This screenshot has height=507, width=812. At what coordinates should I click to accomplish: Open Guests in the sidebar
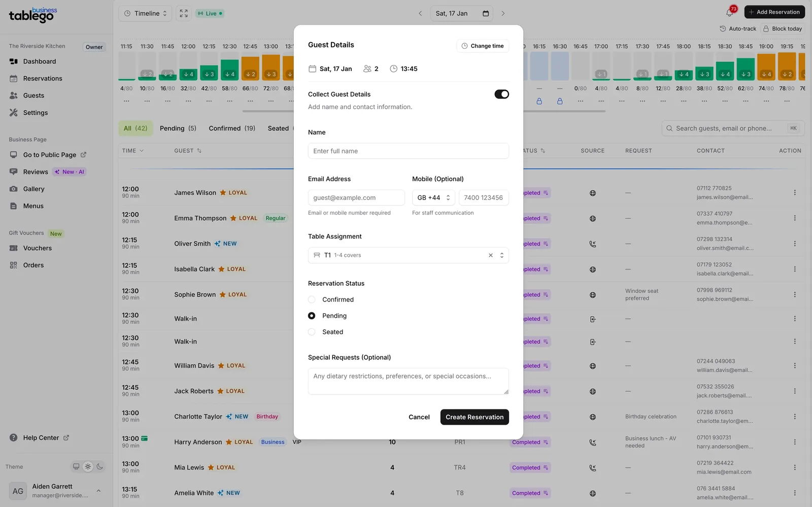click(x=33, y=95)
